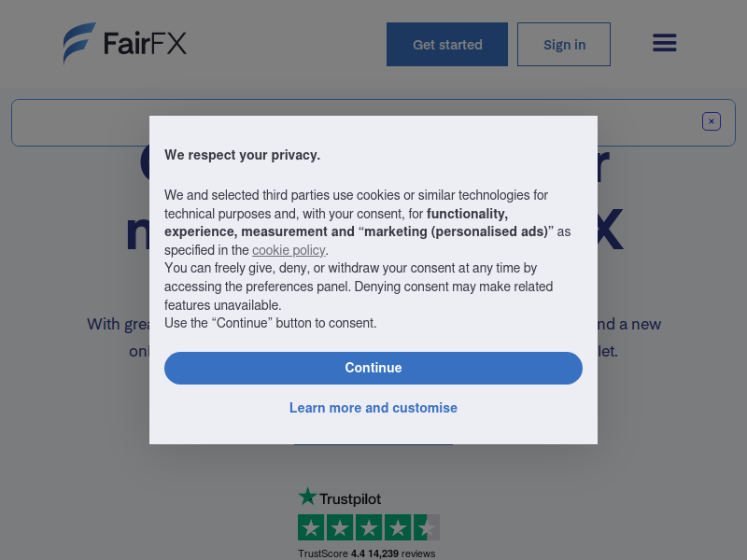This screenshot has height=560, width=747.
Task: Select the half-filled fifth Trustpilot star
Action: tap(427, 527)
